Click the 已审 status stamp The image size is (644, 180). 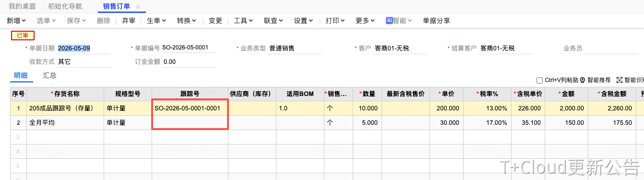click(23, 35)
